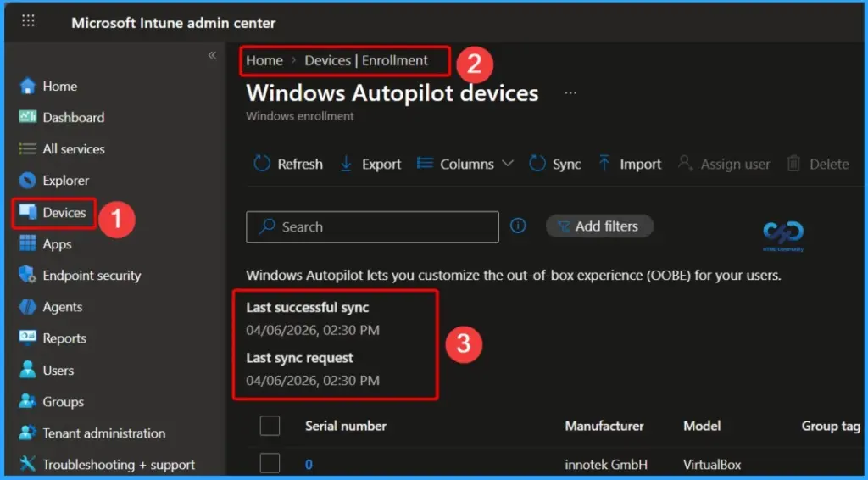Click the Export label in toolbar

click(x=381, y=165)
